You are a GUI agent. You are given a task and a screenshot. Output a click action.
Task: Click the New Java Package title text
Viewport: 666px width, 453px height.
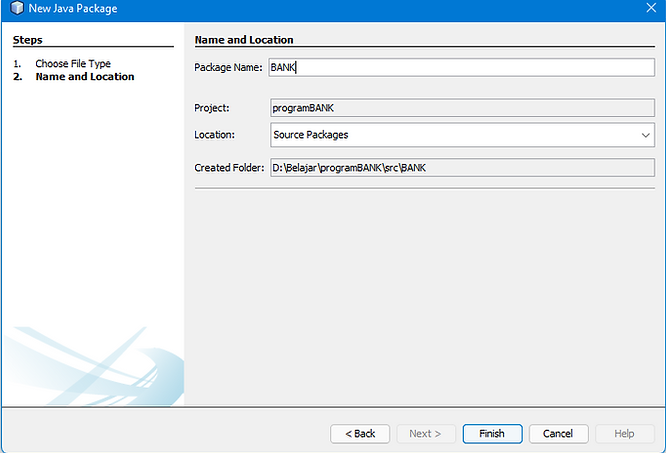pos(73,8)
